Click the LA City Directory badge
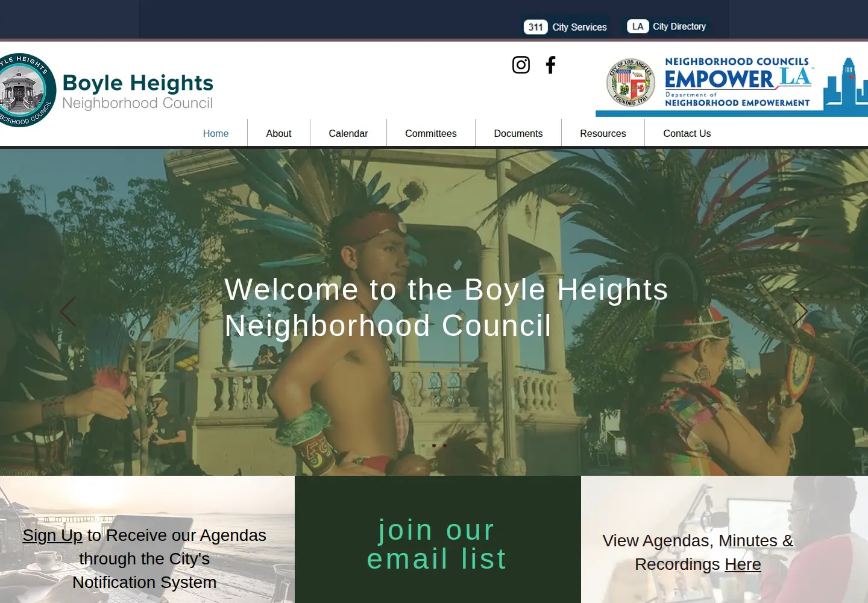 pyautogui.click(x=667, y=26)
